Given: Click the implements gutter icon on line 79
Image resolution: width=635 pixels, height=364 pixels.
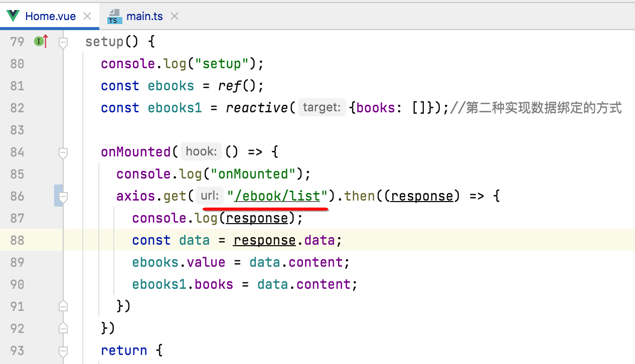Looking at the screenshot, I should [x=41, y=42].
